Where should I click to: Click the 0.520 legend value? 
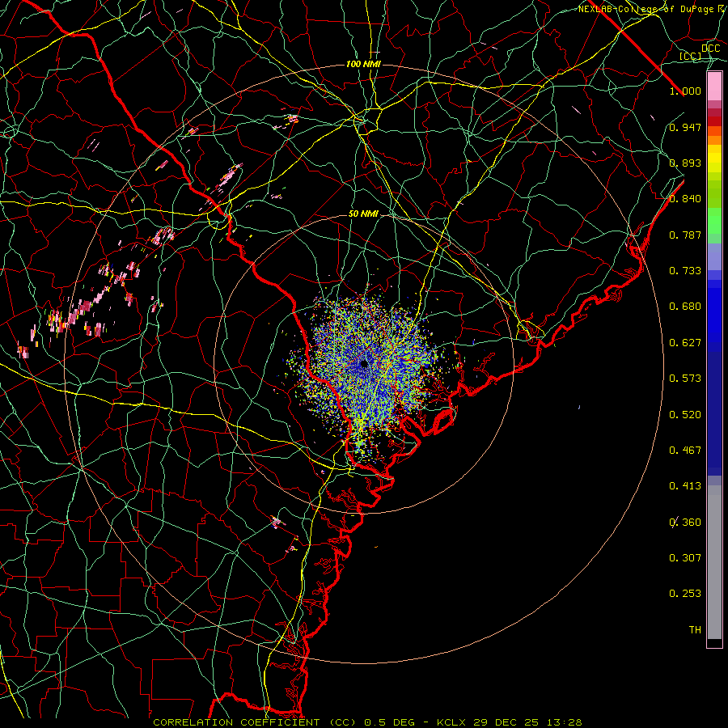pos(685,415)
